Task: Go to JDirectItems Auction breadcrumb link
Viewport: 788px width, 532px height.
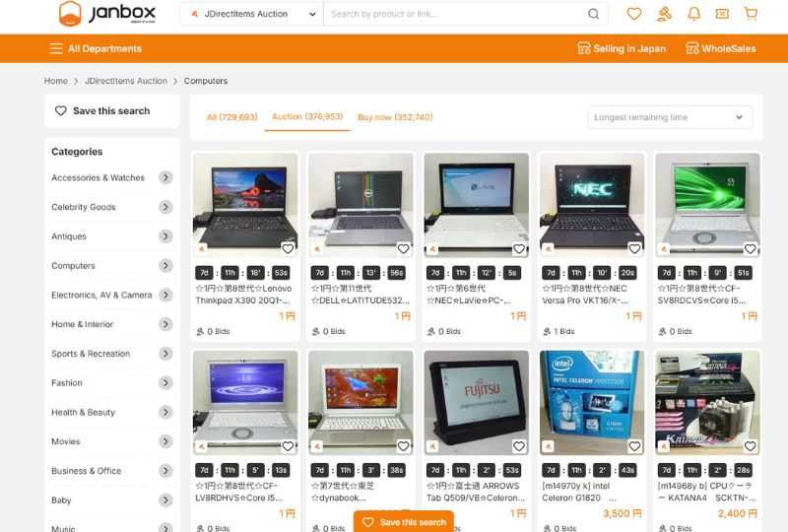Action: (126, 81)
